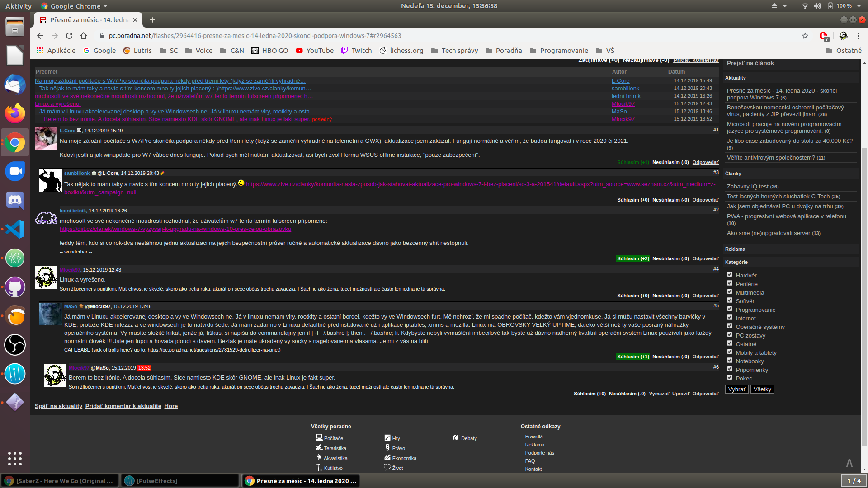This screenshot has height=488, width=868.
Task: Click Odpovedať under comment #5
Action: pos(705,357)
